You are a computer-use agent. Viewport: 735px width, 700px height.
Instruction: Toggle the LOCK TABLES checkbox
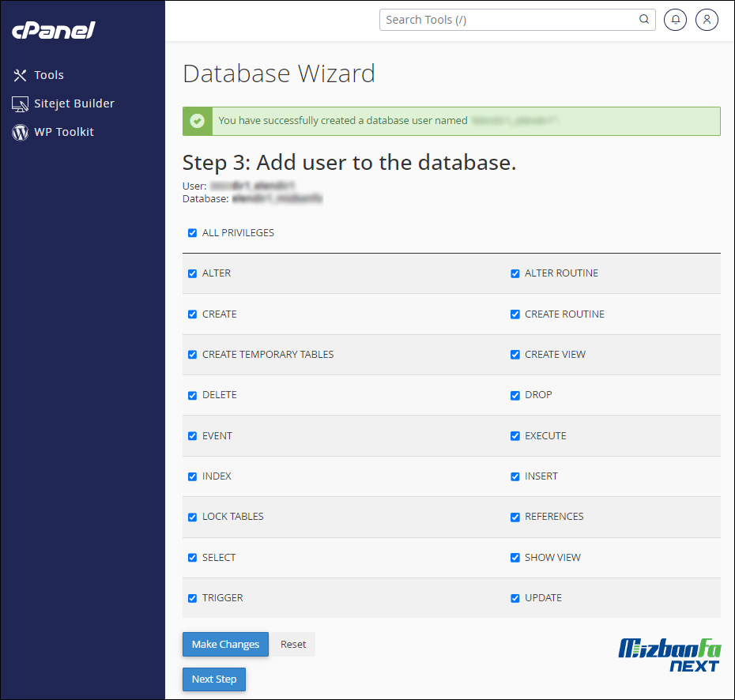point(192,517)
